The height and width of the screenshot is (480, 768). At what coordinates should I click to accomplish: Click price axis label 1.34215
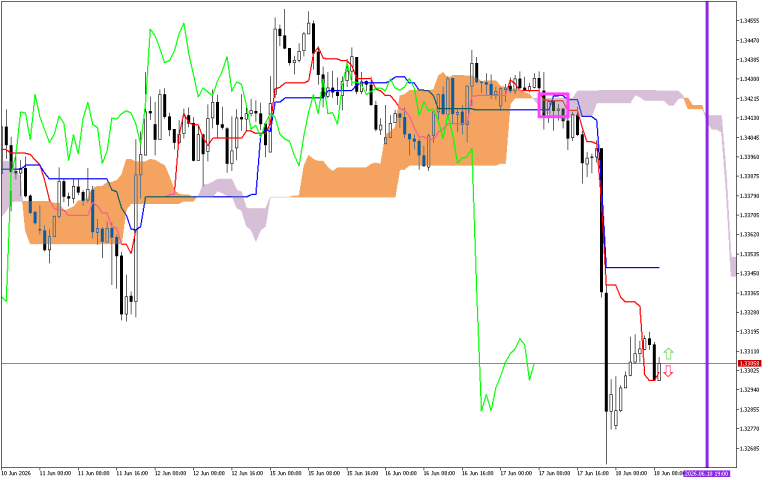pyautogui.click(x=750, y=98)
